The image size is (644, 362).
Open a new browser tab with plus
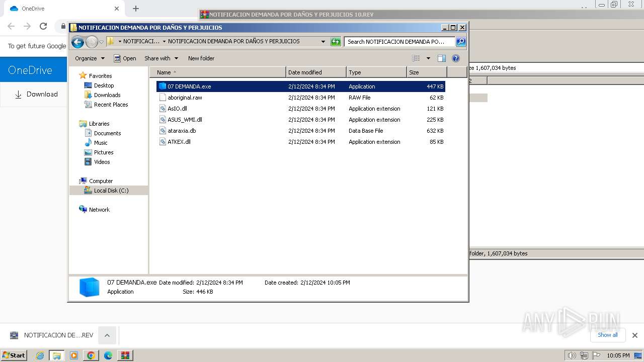coord(136,9)
